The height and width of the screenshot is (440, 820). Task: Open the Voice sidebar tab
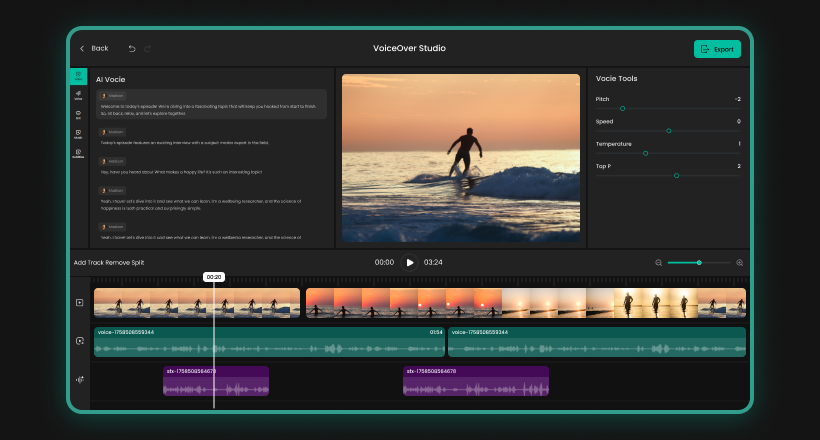[78, 95]
